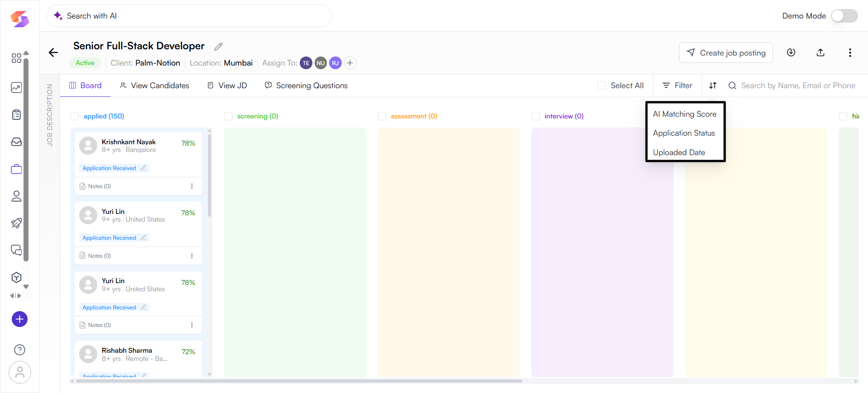Click the Create job posting button
868x393 pixels.
click(726, 53)
